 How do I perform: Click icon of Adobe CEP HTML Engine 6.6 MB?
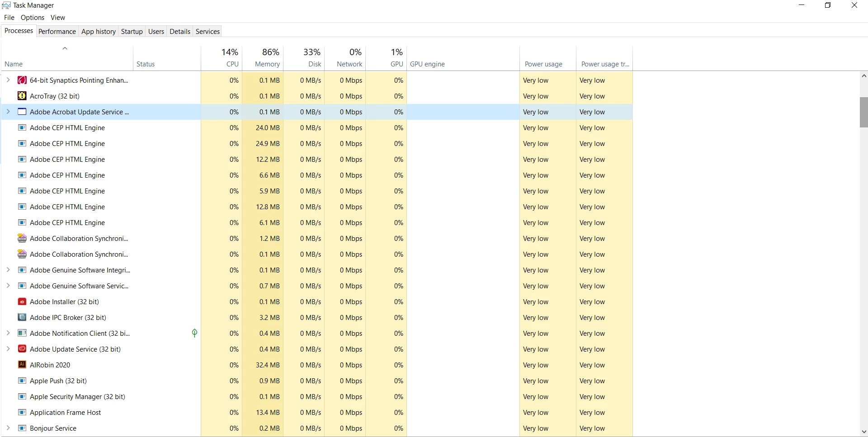coord(22,175)
